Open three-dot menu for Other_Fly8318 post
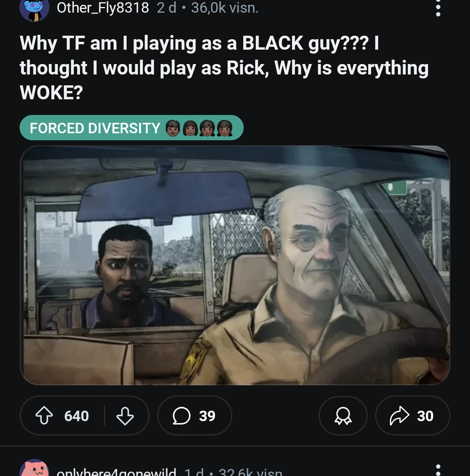 click(x=438, y=7)
